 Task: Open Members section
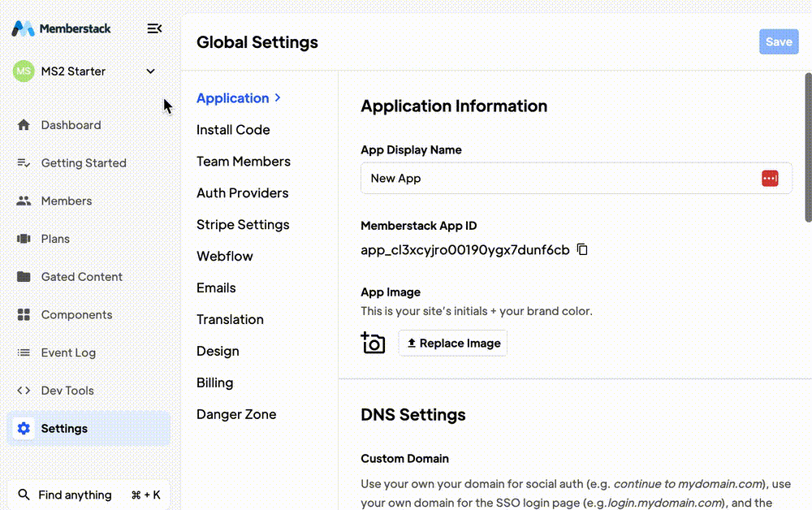point(67,201)
